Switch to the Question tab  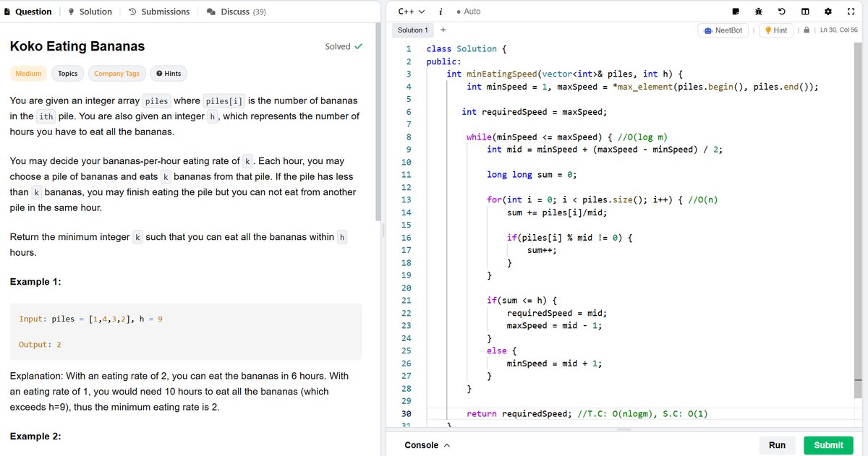28,12
